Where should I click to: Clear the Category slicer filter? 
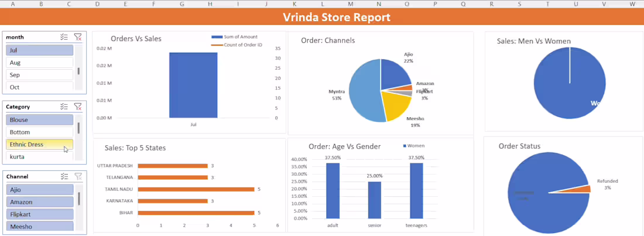(78, 107)
